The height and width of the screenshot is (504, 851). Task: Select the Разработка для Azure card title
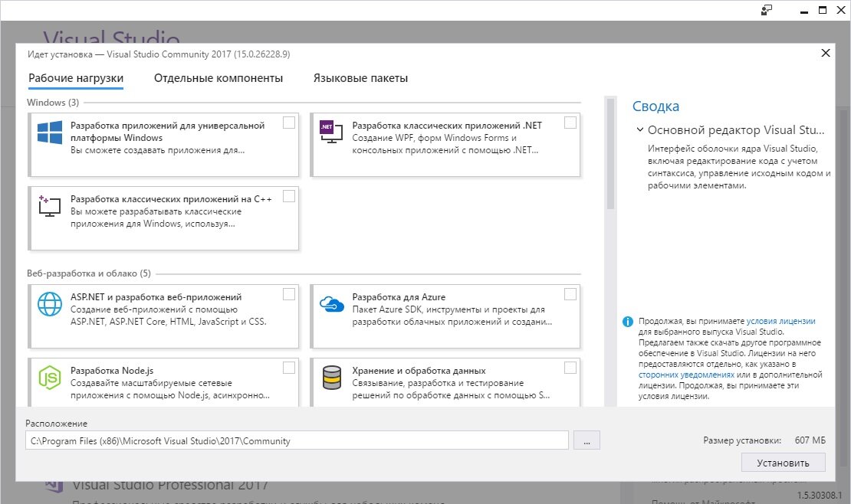tap(399, 297)
